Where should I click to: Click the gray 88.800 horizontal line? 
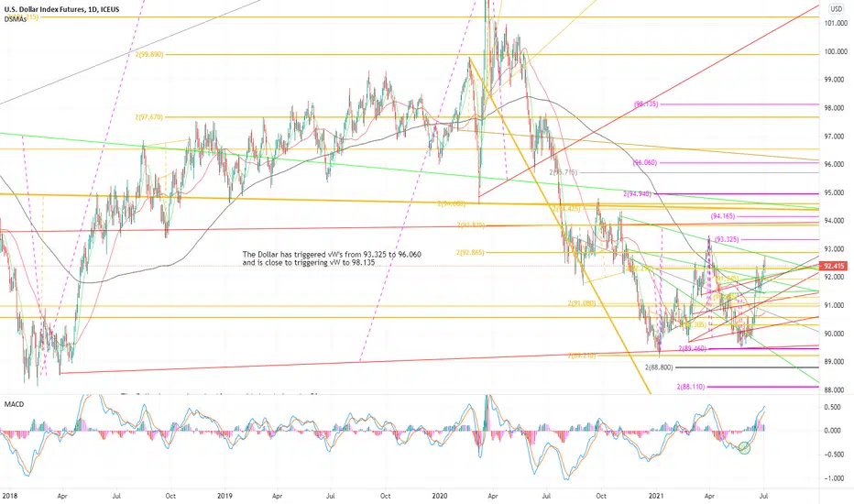point(748,367)
